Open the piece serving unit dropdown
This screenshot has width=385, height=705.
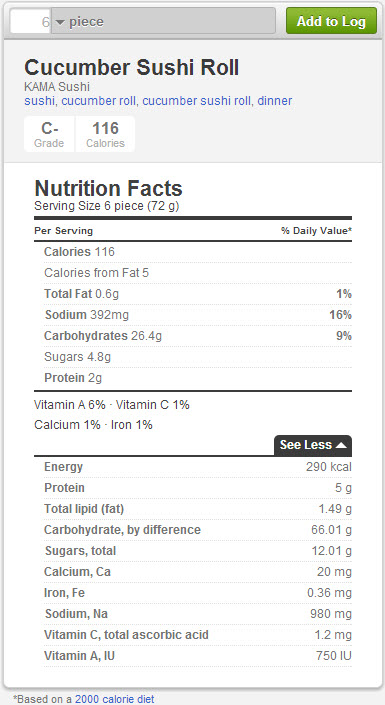point(163,21)
